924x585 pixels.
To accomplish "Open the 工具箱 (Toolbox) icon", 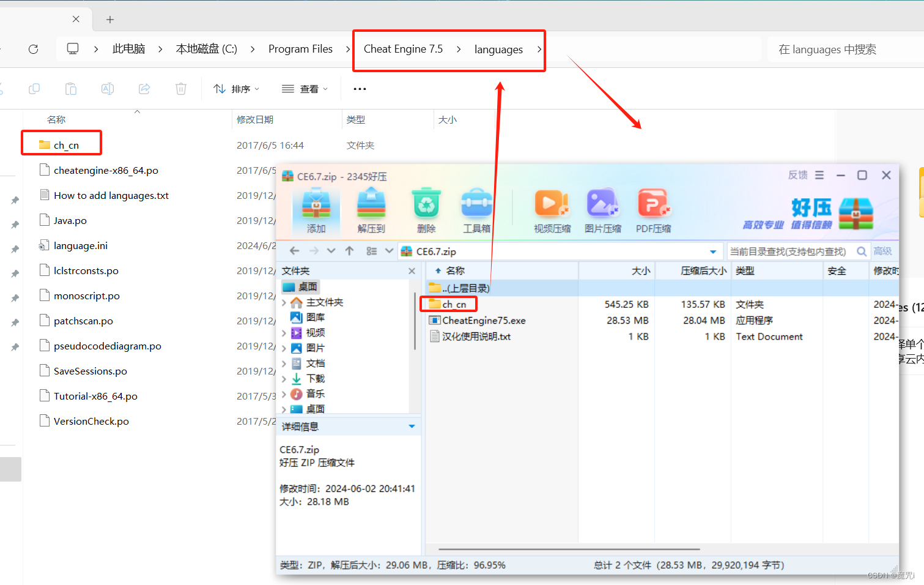I will pyautogui.click(x=477, y=211).
